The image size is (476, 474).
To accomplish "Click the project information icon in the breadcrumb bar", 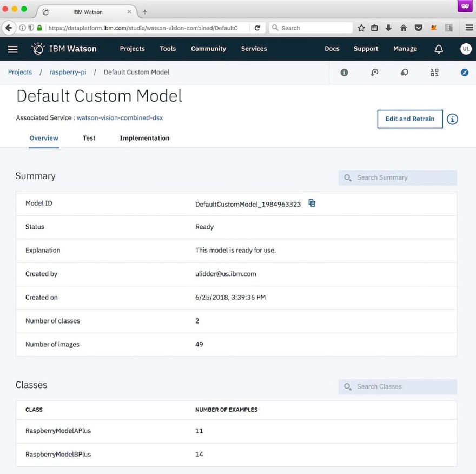I will [344, 73].
